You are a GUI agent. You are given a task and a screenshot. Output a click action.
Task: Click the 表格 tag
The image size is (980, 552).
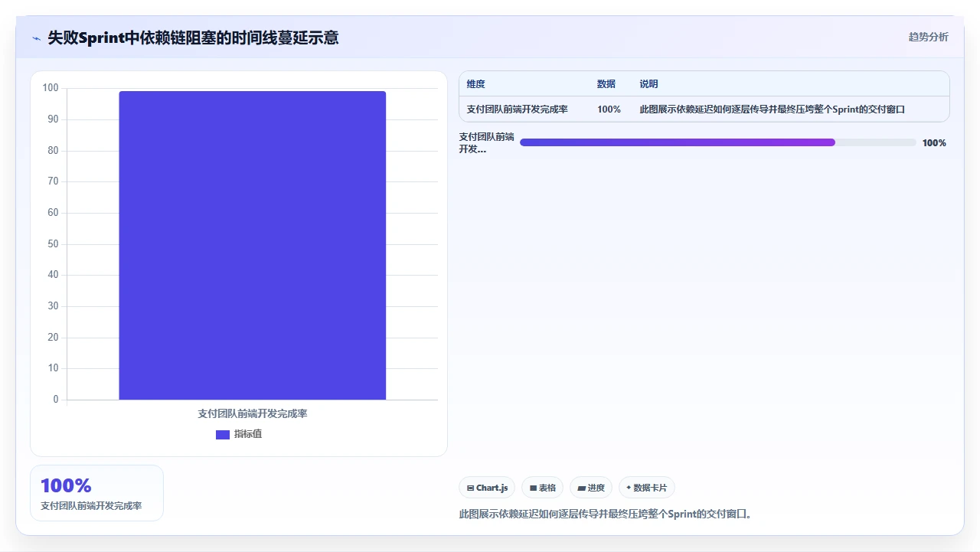[542, 488]
